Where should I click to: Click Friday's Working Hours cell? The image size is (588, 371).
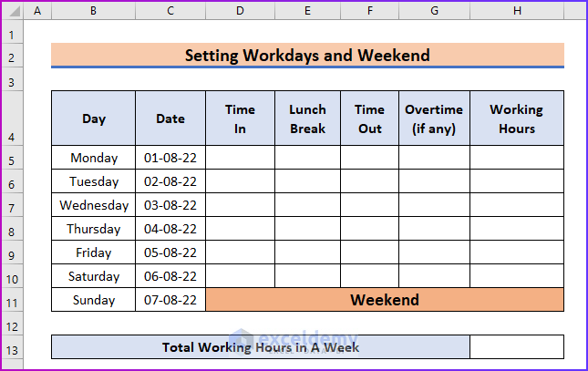coord(517,252)
